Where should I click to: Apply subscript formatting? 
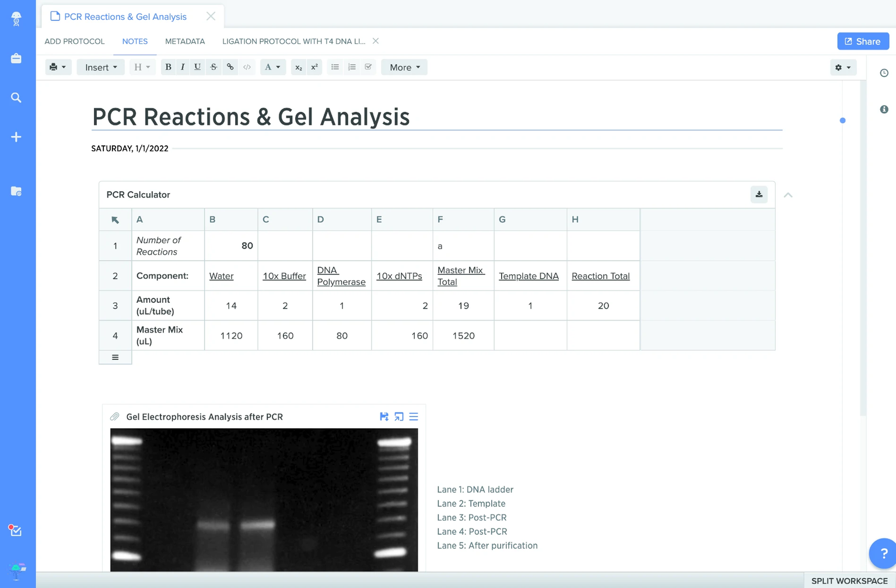pos(299,67)
